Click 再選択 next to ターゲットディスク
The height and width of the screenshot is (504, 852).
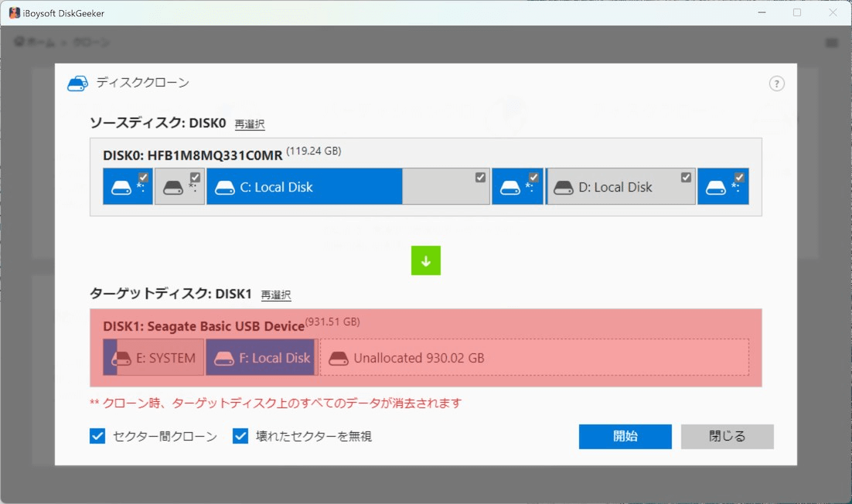tap(276, 295)
